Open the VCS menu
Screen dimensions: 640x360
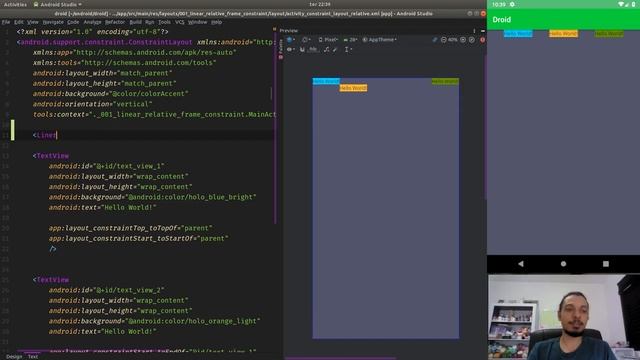point(180,22)
